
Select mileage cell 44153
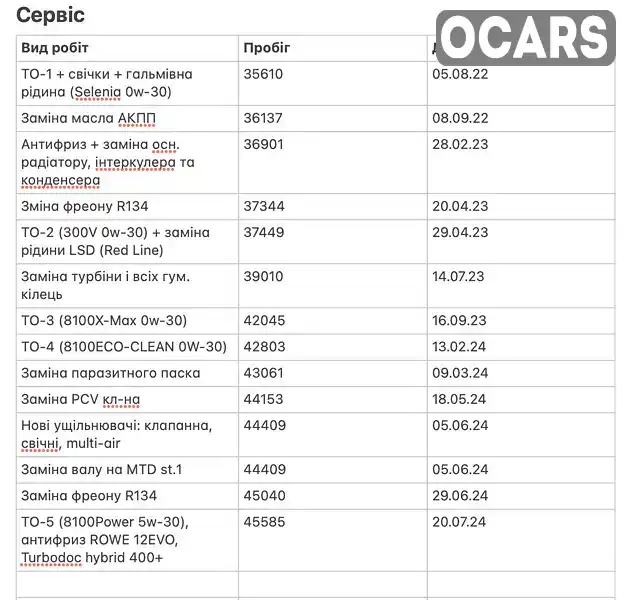pos(333,399)
